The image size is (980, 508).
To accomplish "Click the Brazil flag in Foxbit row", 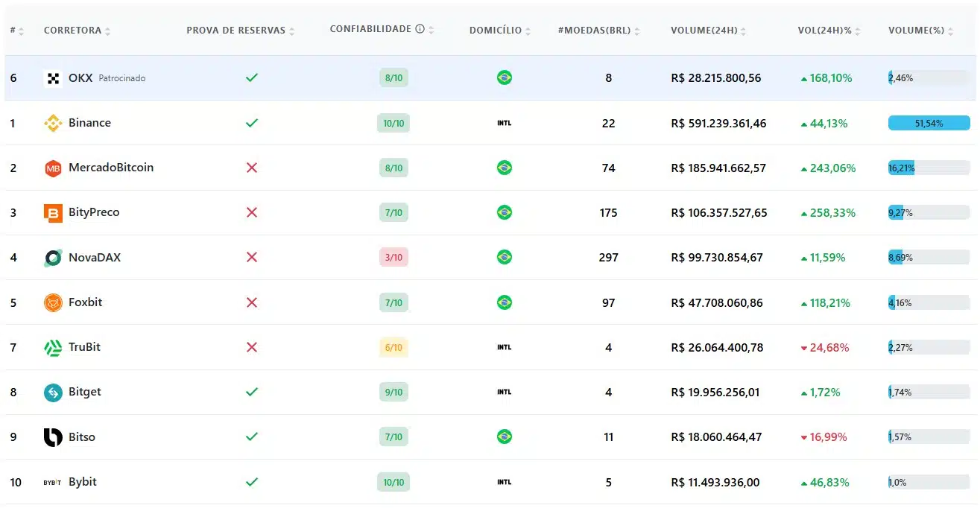I will coord(505,302).
